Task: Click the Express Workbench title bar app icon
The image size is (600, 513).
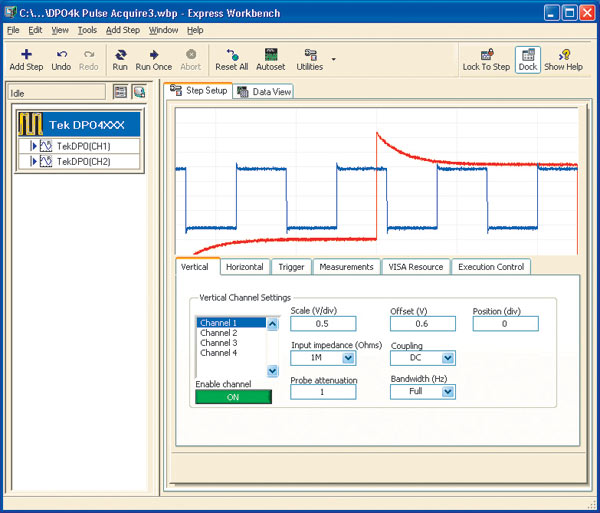Action: 10,13
